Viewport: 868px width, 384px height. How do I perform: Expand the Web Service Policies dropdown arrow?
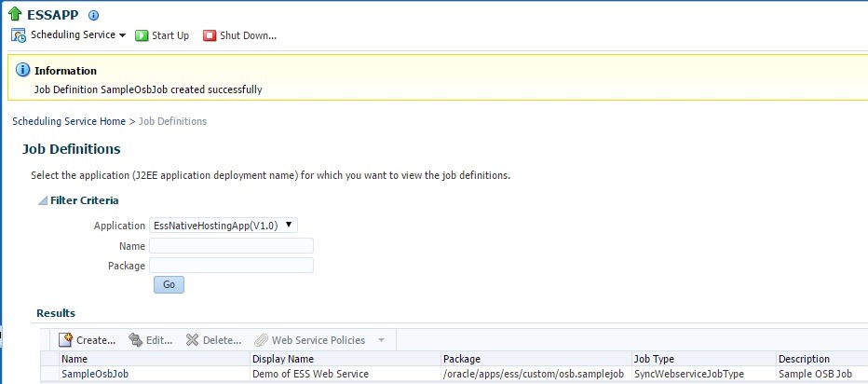point(381,340)
